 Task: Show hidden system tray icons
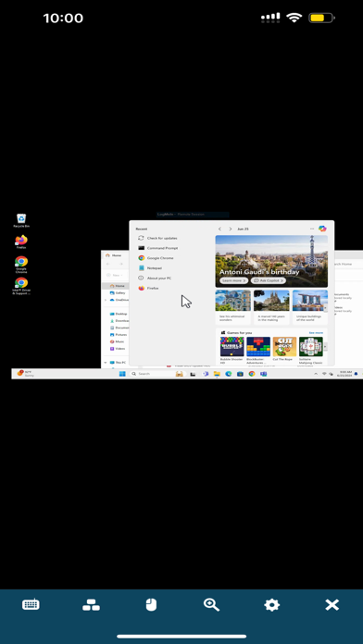coord(316,374)
